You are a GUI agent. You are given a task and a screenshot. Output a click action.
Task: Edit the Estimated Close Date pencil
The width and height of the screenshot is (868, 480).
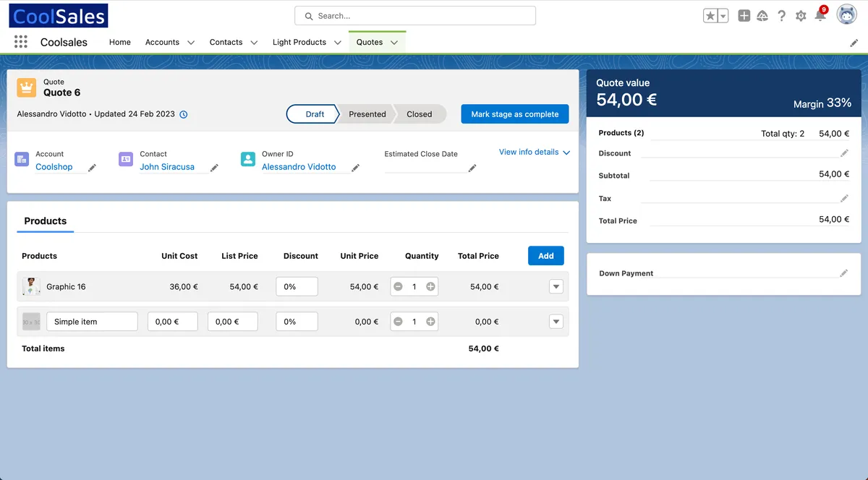pos(472,168)
